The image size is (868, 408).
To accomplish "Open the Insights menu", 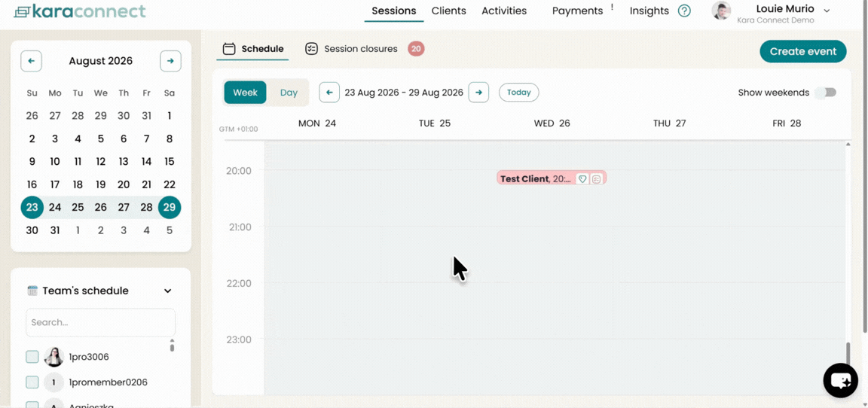I will coord(649,11).
